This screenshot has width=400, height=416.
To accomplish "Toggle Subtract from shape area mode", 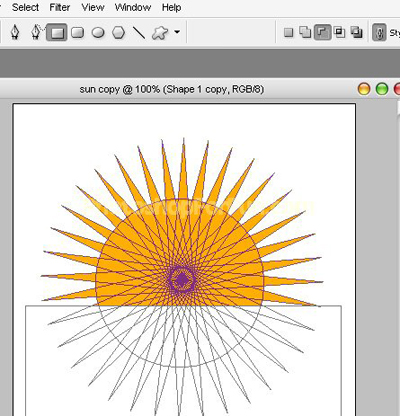I will [x=322, y=32].
